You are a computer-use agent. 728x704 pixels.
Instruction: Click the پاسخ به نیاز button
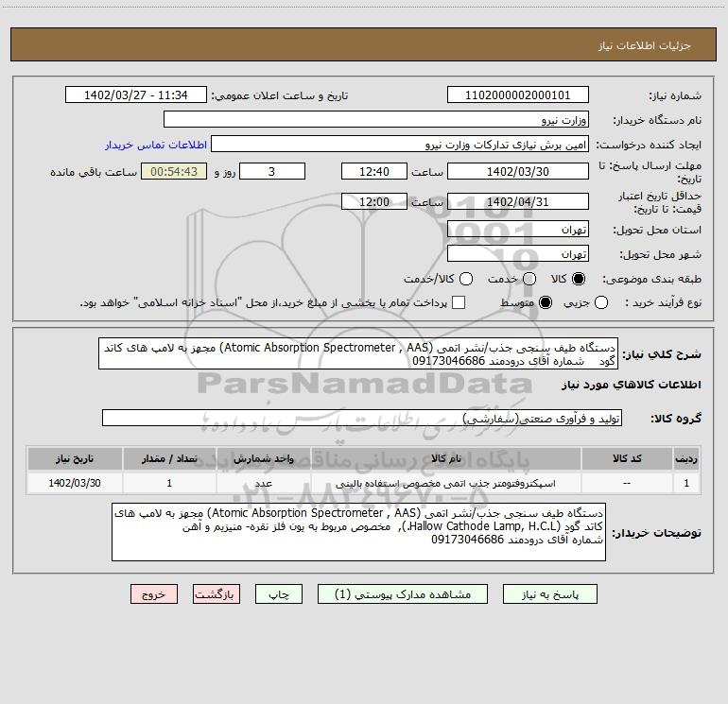(x=549, y=594)
